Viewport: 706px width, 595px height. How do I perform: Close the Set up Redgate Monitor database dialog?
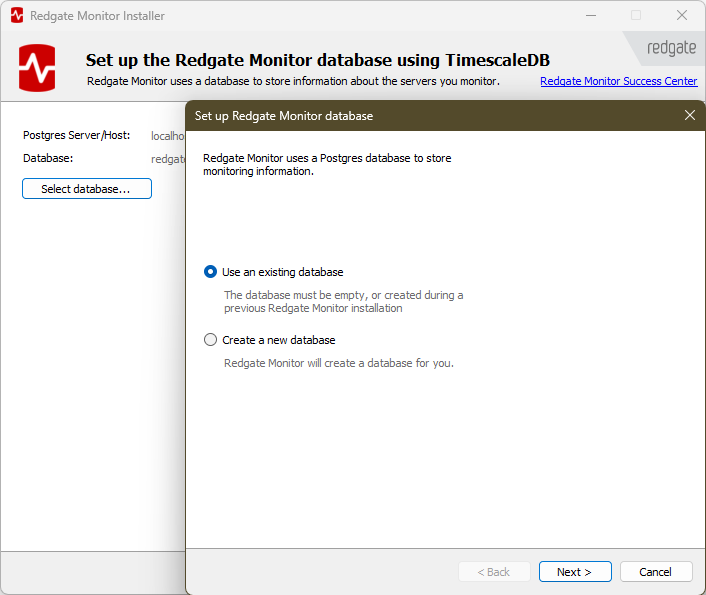click(x=689, y=115)
